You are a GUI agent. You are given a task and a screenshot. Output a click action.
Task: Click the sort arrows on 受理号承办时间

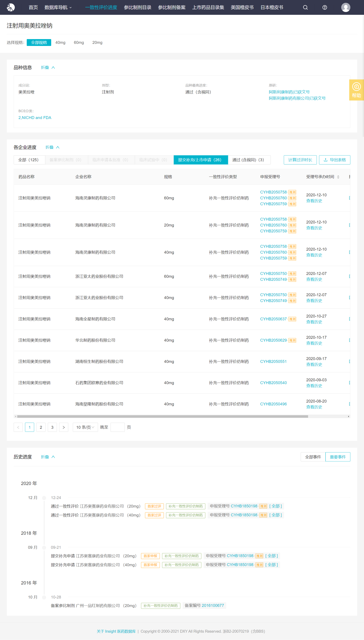[338, 177]
